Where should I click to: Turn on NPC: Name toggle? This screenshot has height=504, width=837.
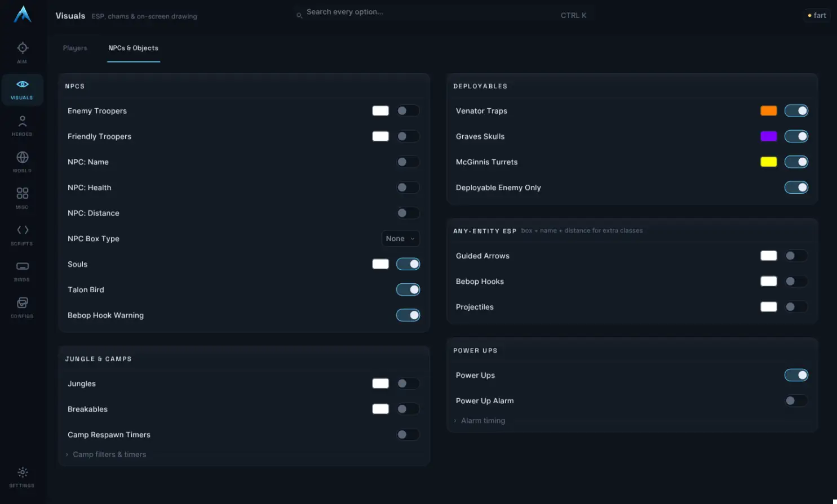click(408, 162)
